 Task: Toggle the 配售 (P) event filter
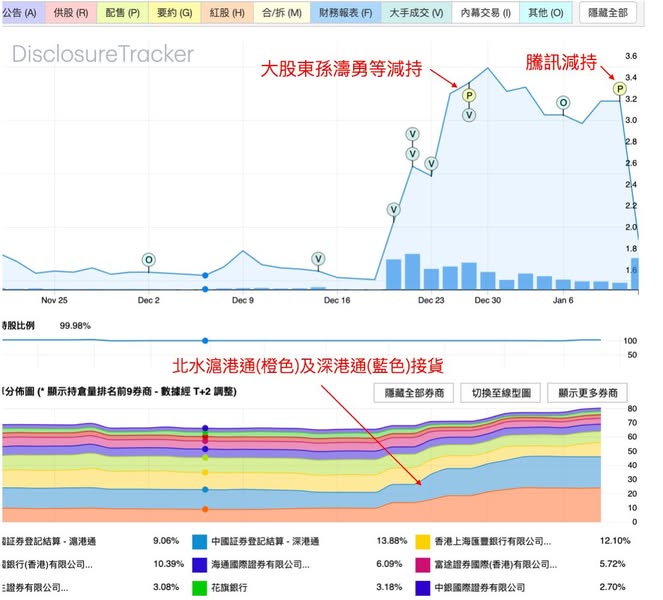[123, 13]
